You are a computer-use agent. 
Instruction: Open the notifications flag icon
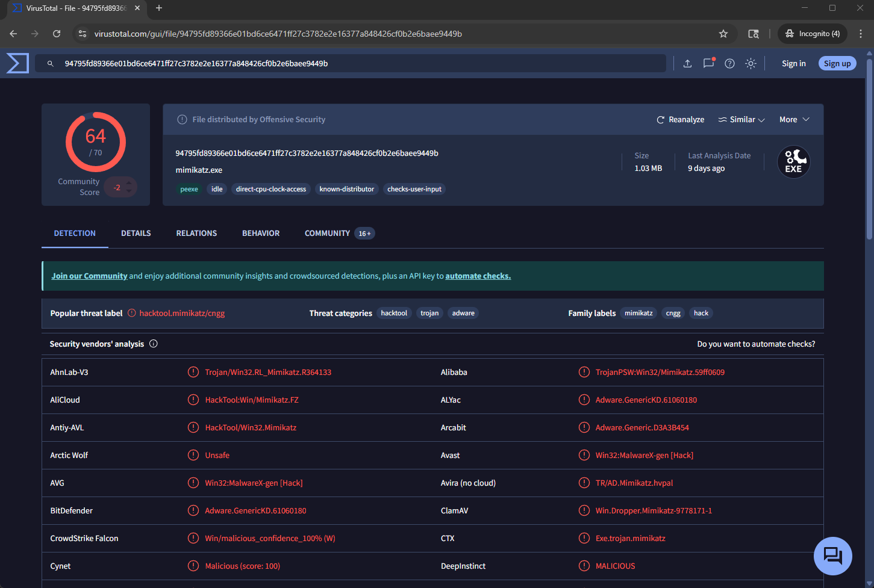click(708, 63)
